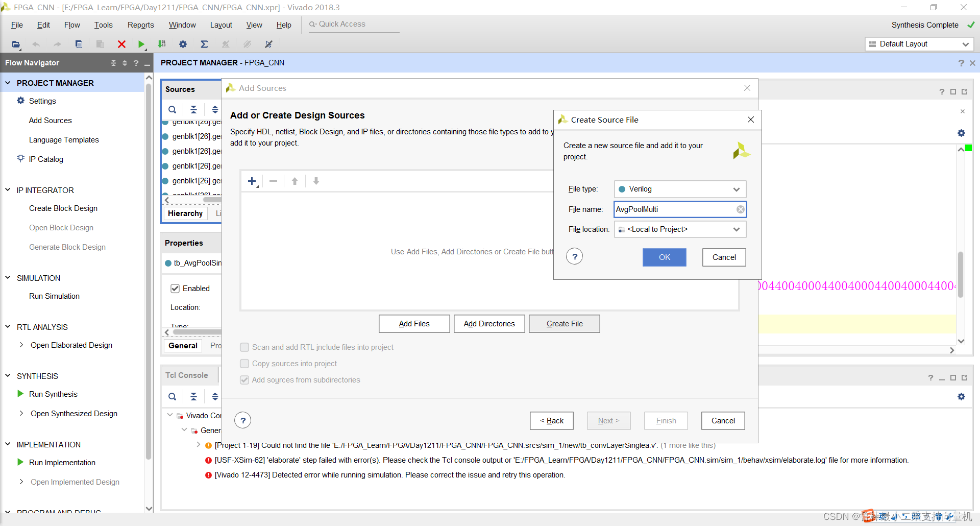Toggle Add sources from subdirectories
The height and width of the screenshot is (526, 980).
coord(244,380)
